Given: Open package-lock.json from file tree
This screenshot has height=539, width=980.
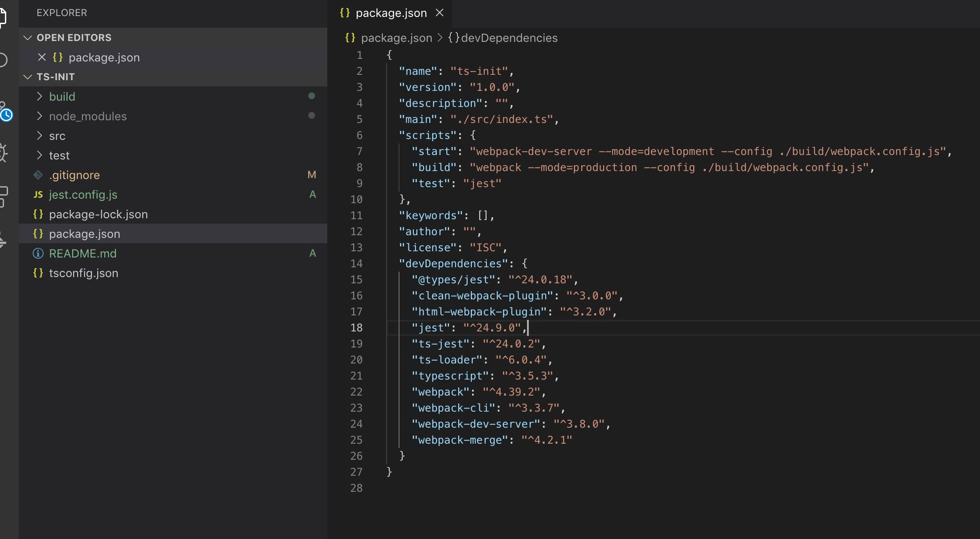Looking at the screenshot, I should pos(98,214).
